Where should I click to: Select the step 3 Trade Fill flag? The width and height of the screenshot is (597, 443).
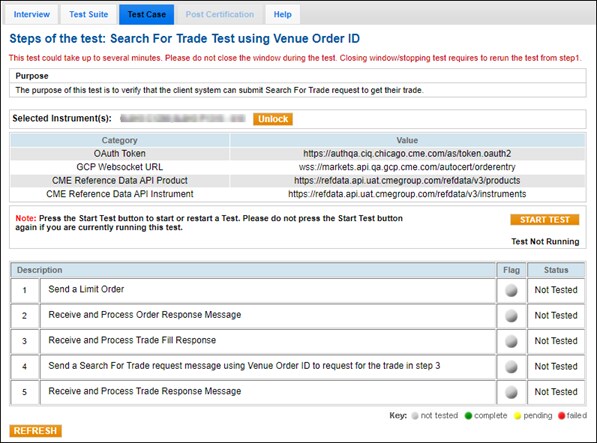click(511, 341)
